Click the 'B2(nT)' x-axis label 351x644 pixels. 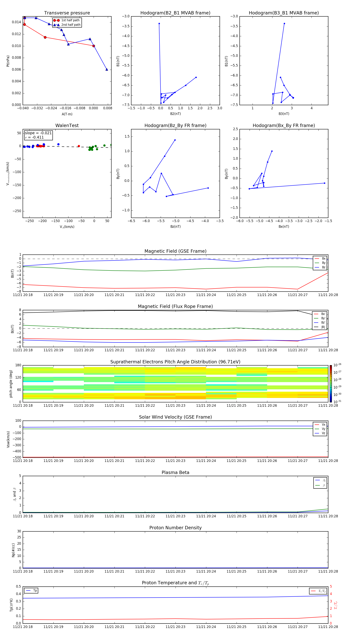[175, 114]
